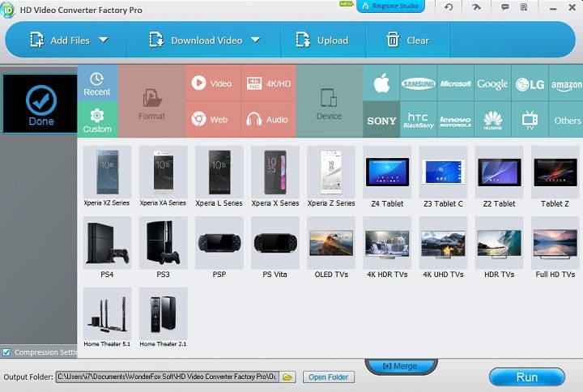This screenshot has height=392, width=583.
Task: Select the HTC BlackBerry brand icon
Action: [x=419, y=119]
